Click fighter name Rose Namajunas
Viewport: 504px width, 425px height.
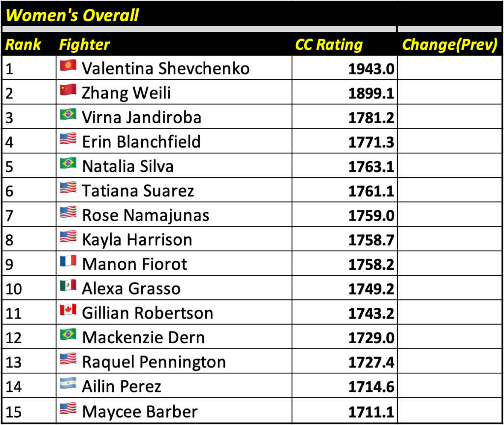click(x=145, y=215)
